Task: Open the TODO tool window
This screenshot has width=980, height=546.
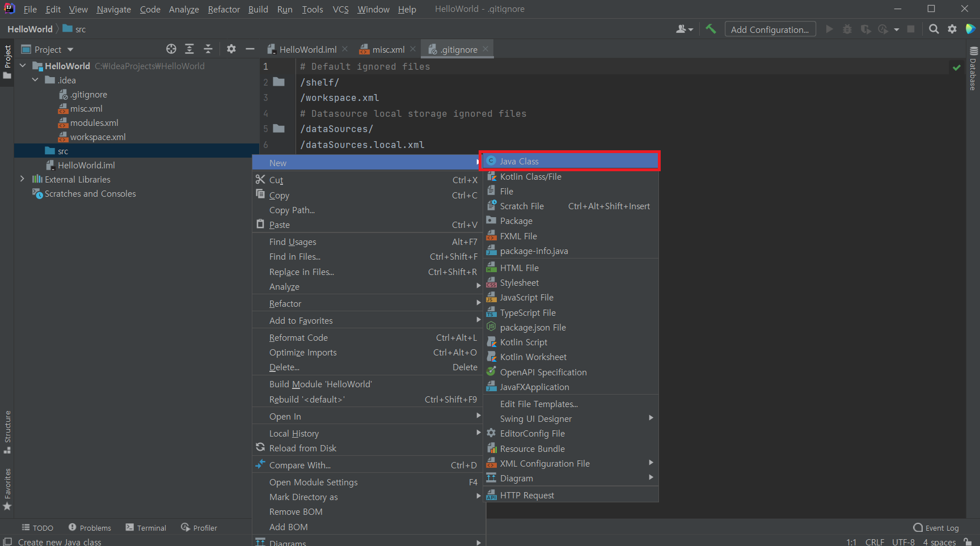Action: [37, 528]
